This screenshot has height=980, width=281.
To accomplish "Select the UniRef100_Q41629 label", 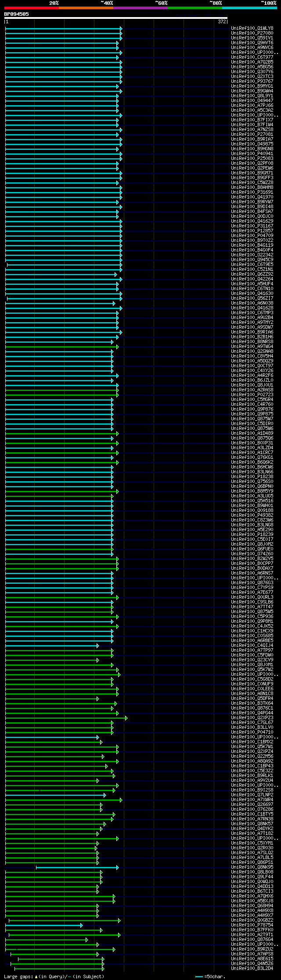I will pos(252,221).
